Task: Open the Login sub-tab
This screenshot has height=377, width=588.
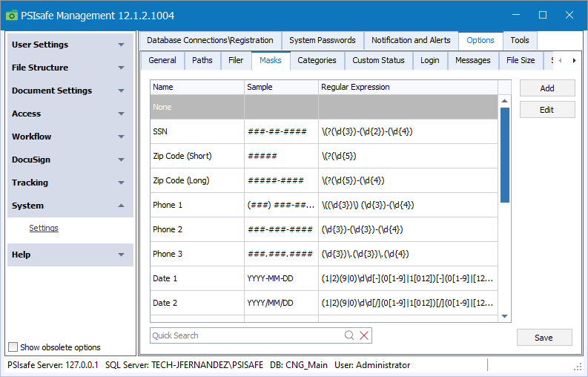Action: pos(430,60)
